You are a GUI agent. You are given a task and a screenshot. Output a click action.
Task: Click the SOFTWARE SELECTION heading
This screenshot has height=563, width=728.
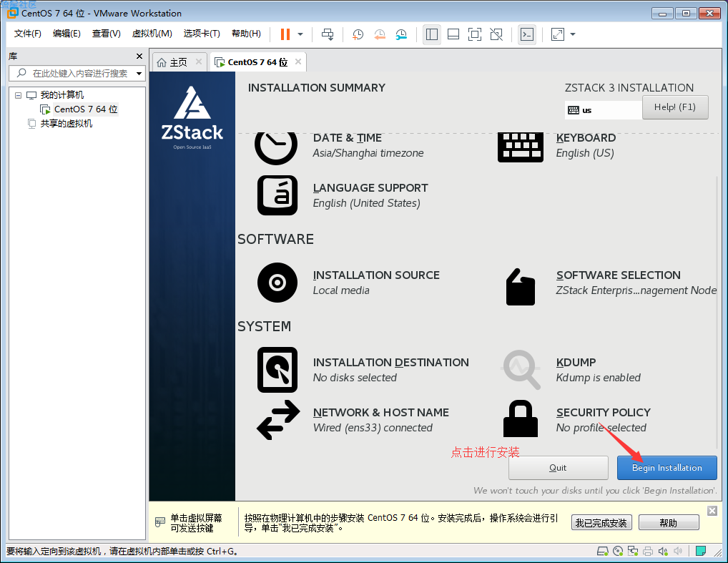pyautogui.click(x=619, y=275)
